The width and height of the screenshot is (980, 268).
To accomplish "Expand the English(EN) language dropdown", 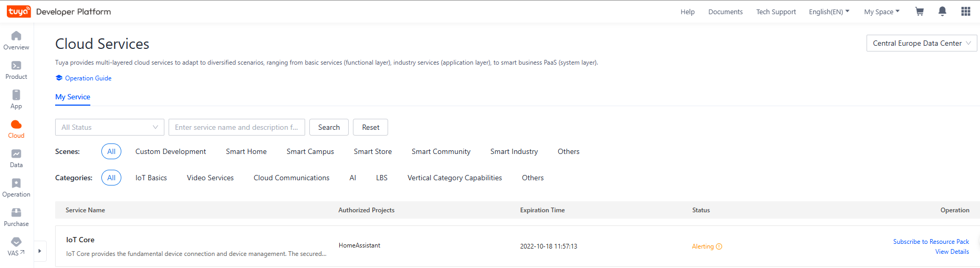I will click(829, 12).
